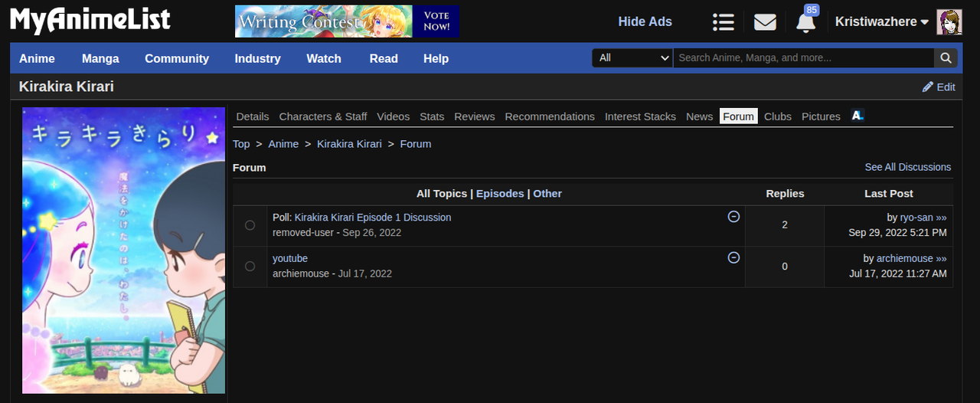Open archiemouse author link under youtube topic

[301, 274]
